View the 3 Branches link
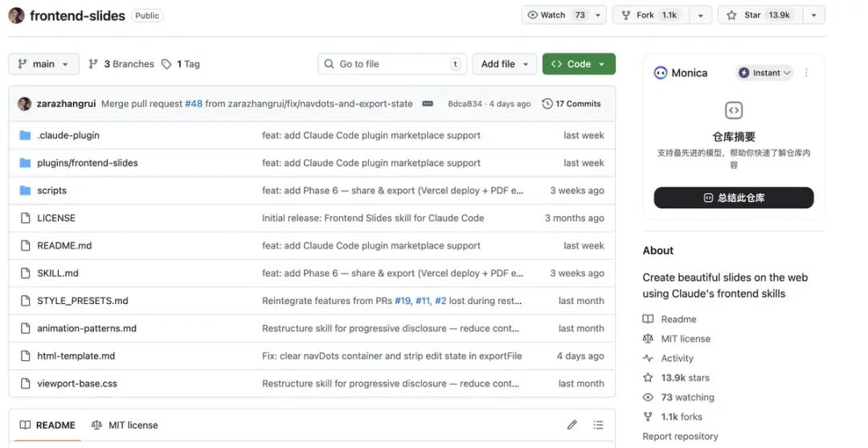 coord(121,64)
